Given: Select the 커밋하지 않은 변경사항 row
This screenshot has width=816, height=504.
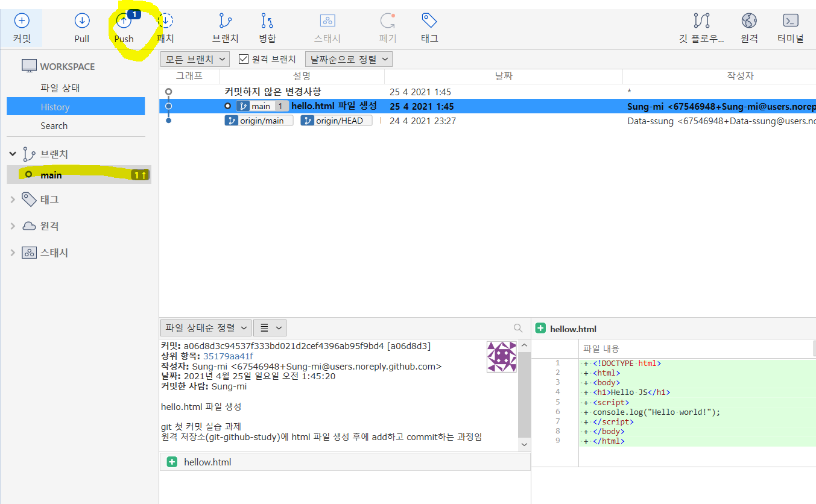Looking at the screenshot, I should point(487,92).
